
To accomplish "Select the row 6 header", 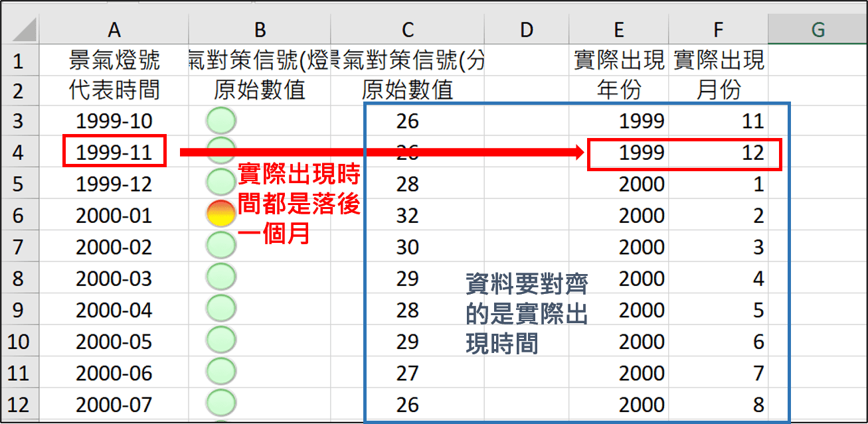I will (x=19, y=216).
